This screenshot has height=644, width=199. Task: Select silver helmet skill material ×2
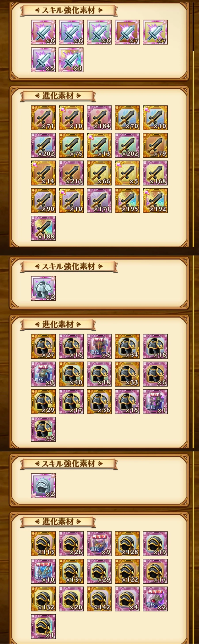click(x=43, y=486)
